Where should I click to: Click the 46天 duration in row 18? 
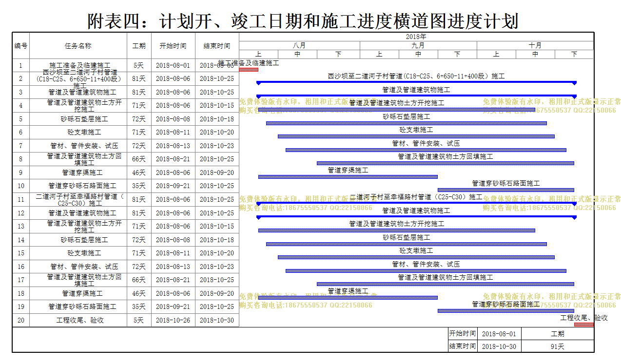coord(139,293)
